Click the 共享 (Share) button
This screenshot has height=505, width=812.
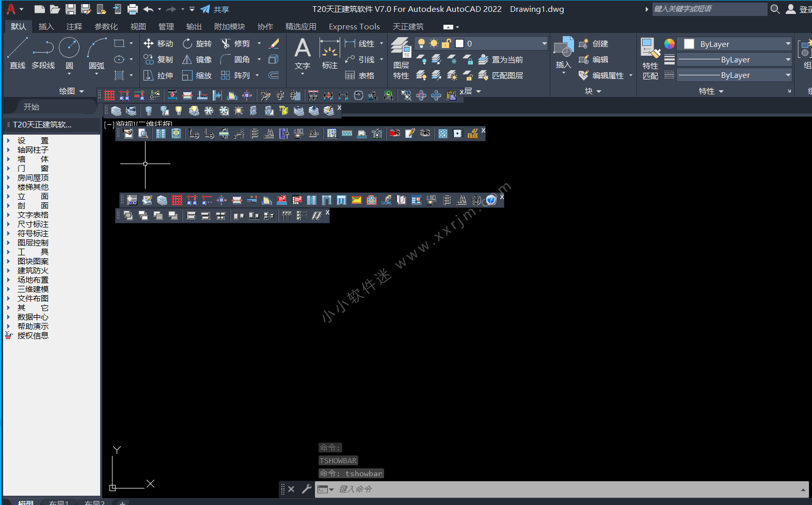pyautogui.click(x=215, y=9)
